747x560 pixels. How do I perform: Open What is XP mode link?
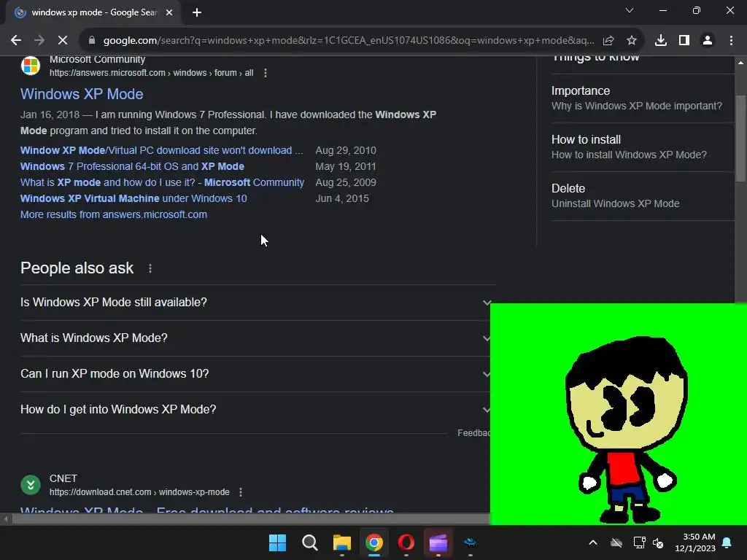163,182
